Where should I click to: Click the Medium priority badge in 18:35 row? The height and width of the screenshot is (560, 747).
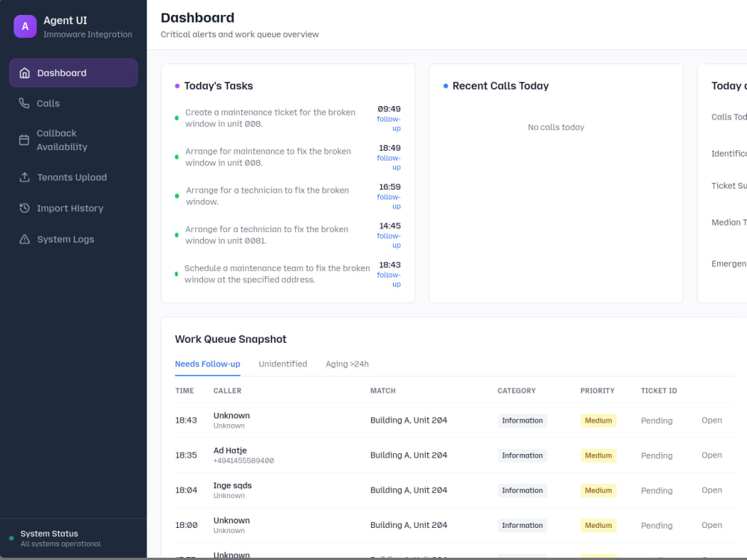tap(598, 455)
